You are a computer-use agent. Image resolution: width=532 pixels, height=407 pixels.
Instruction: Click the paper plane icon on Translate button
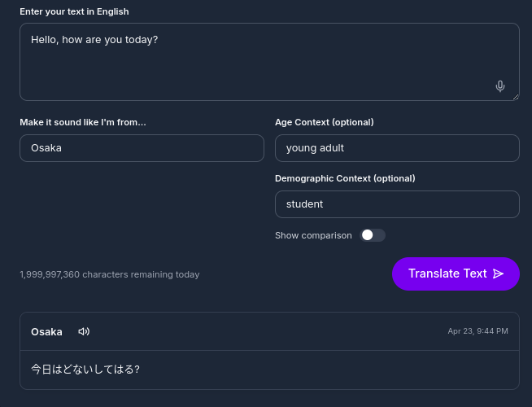click(499, 274)
